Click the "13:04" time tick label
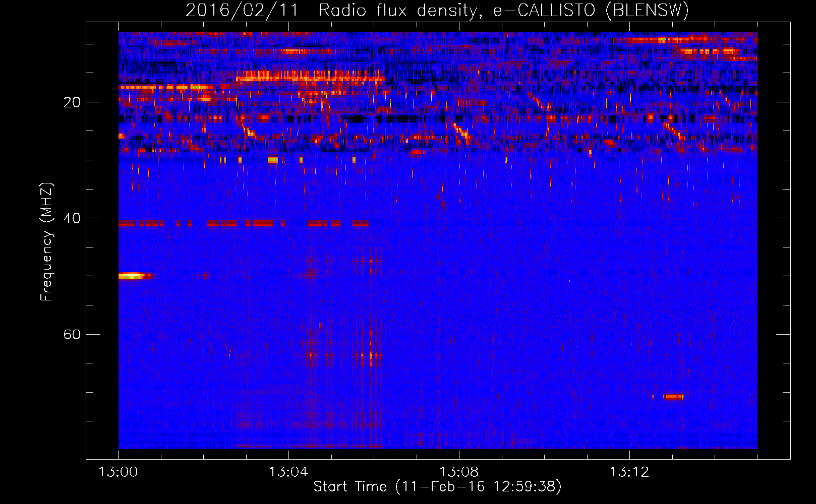Screen dimensions: 816x504 pos(288,472)
